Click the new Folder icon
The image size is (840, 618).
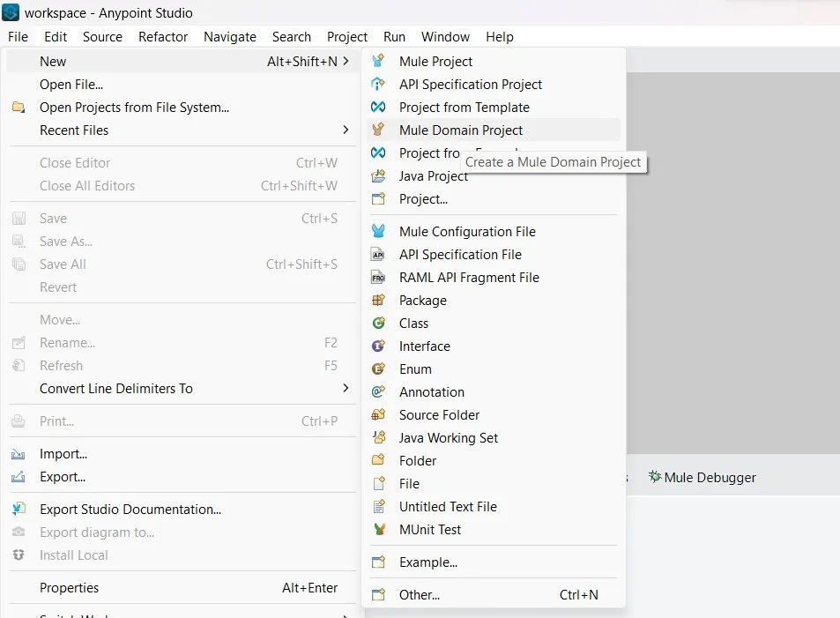[378, 460]
